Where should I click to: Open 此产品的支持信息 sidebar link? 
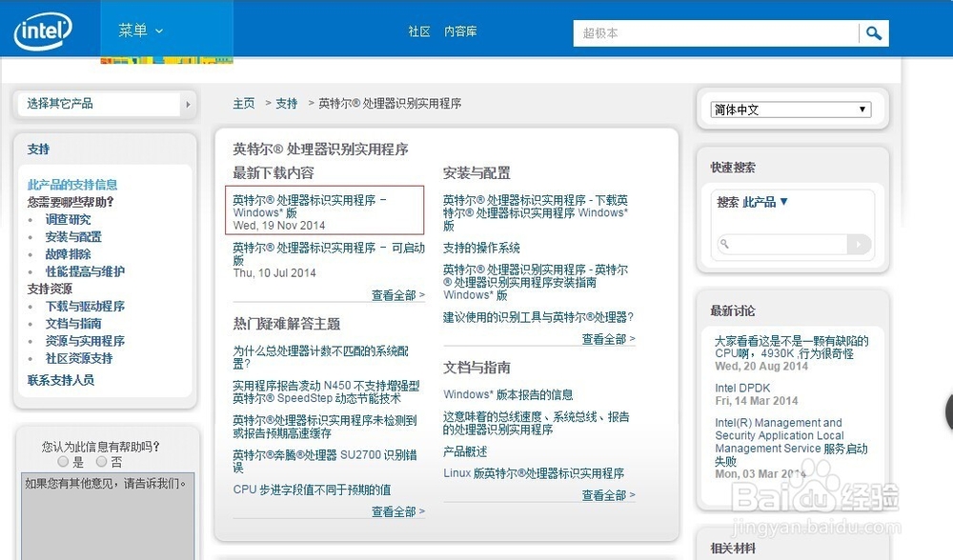pos(72,185)
